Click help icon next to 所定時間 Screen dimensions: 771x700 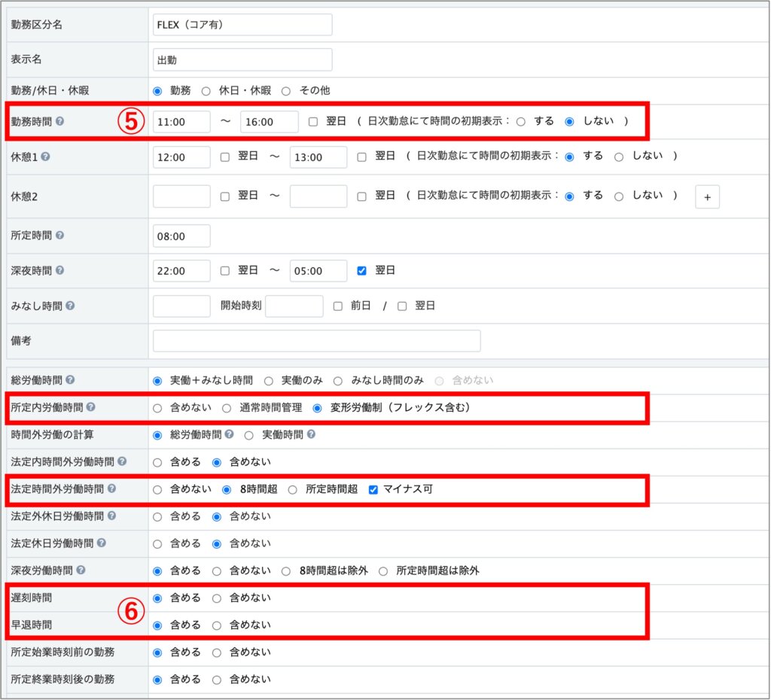[59, 235]
